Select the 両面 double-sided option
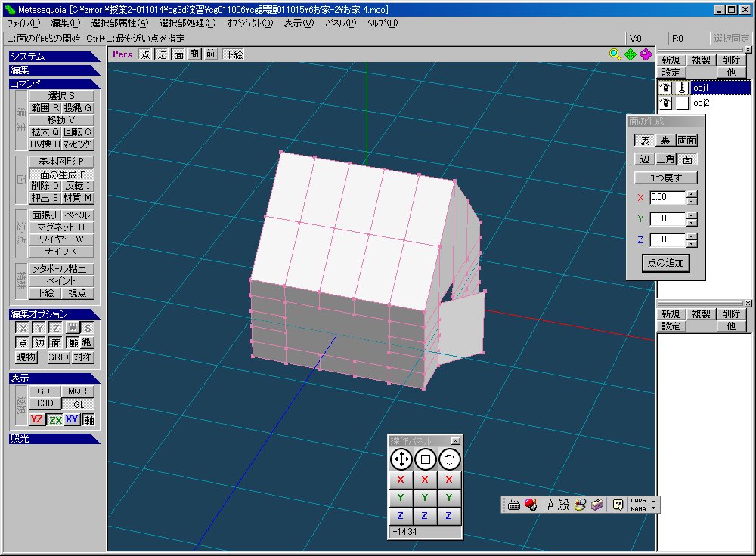 pos(686,141)
